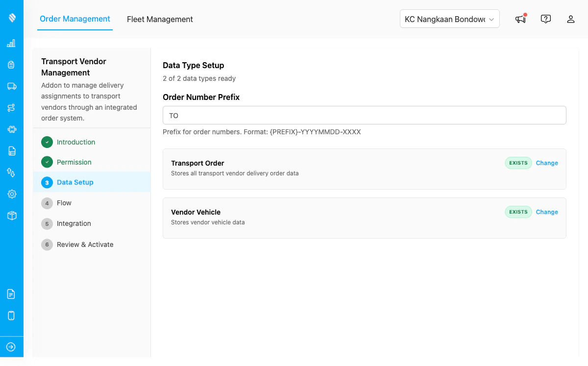The height and width of the screenshot is (366, 588).
Task: Open the addons puzzle piece icon
Action: point(12,129)
